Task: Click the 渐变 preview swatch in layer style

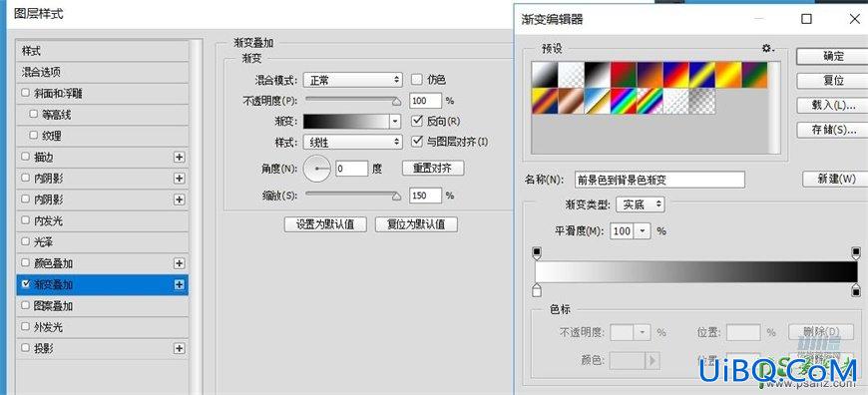Action: point(346,121)
